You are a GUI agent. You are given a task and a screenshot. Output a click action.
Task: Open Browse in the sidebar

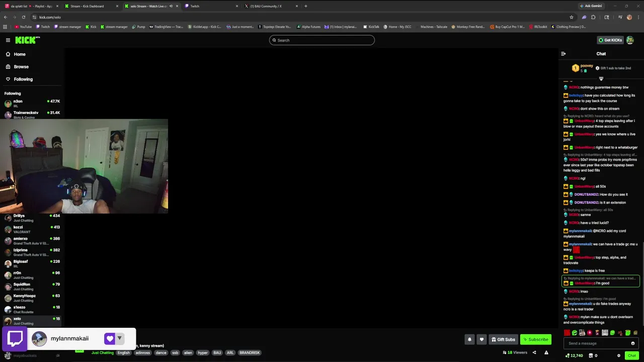pyautogui.click(x=21, y=67)
